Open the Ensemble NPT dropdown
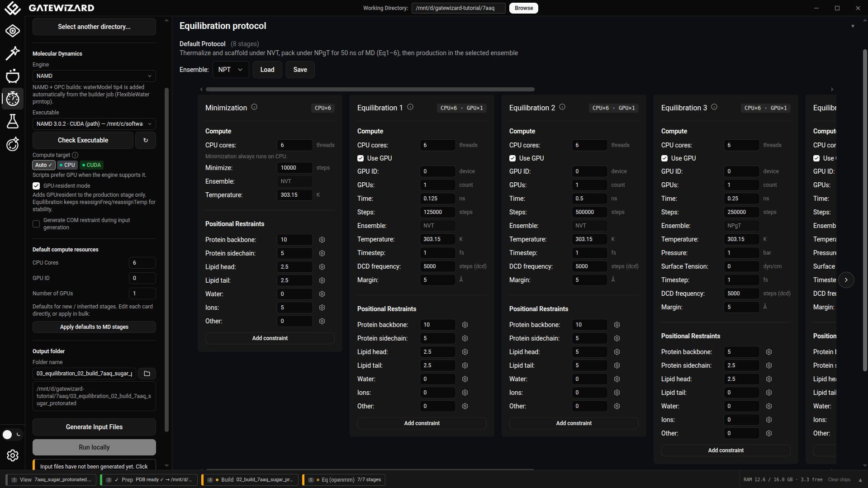The image size is (868, 488). [x=231, y=70]
